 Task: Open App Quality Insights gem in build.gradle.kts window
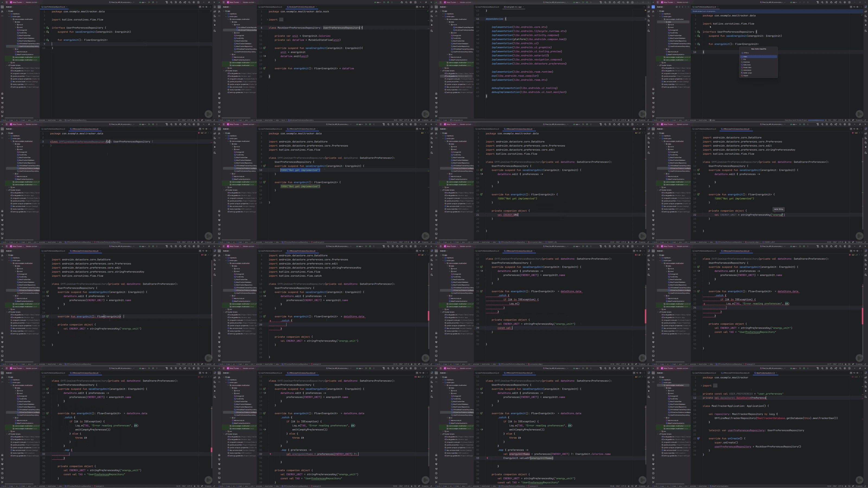(x=436, y=98)
